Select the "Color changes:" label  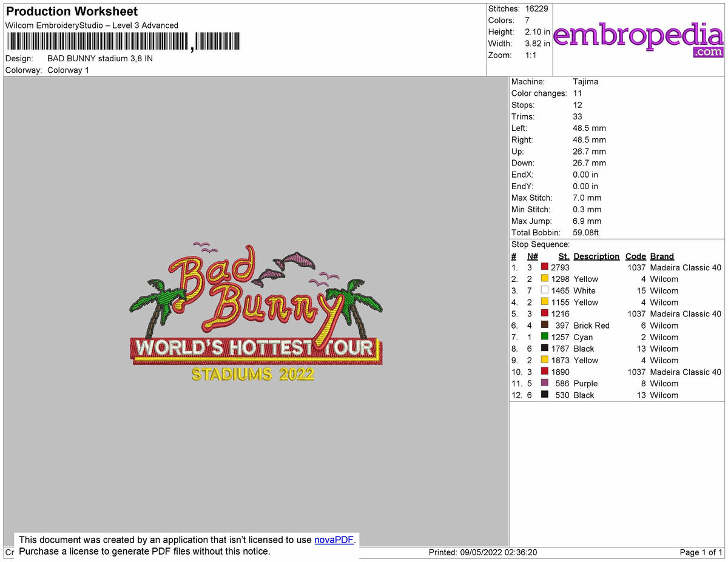(539, 93)
